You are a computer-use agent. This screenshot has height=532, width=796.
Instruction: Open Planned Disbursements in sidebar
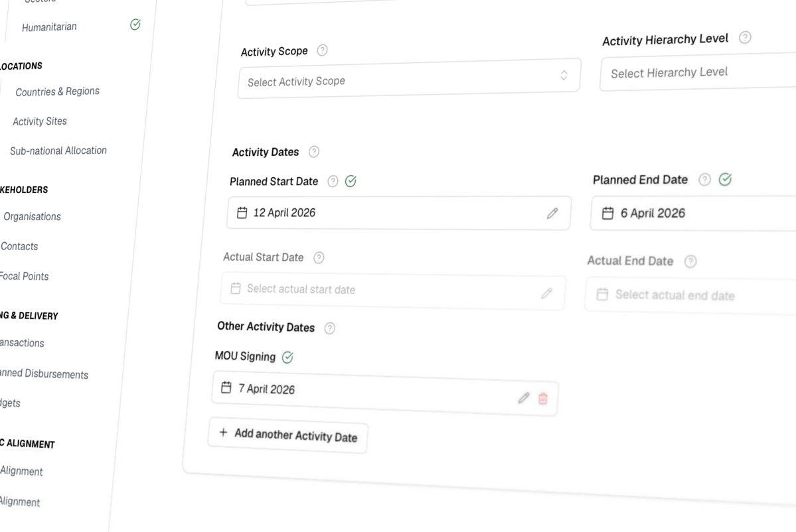coord(44,373)
